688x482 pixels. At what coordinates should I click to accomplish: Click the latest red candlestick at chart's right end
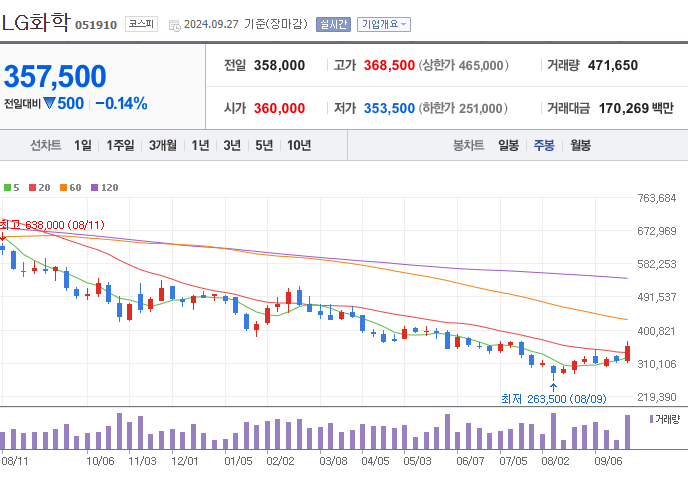(628, 353)
